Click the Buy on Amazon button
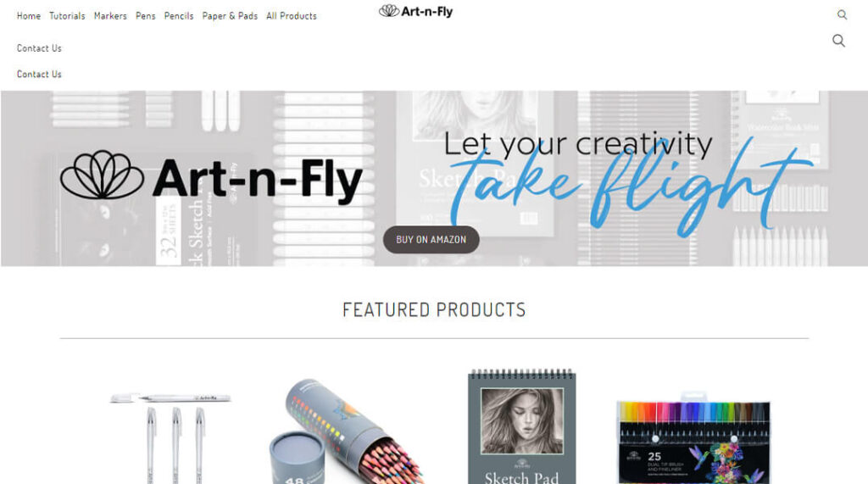The image size is (868, 484). coord(431,240)
